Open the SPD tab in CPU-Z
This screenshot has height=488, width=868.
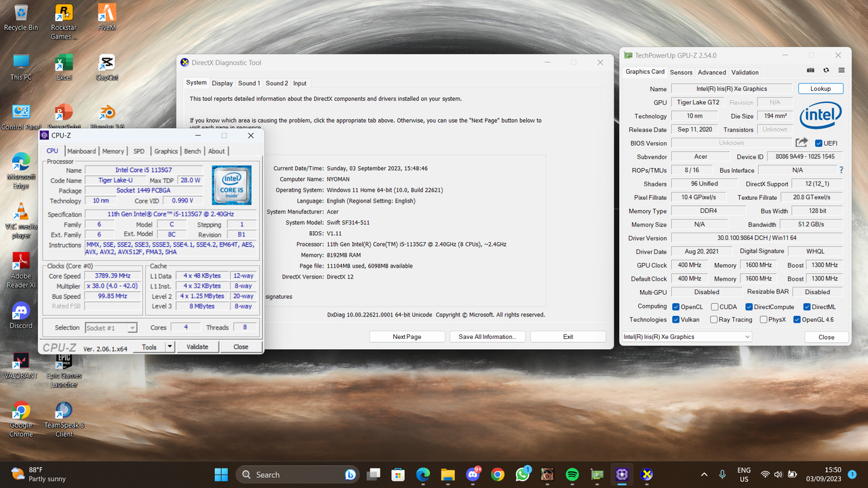click(139, 151)
